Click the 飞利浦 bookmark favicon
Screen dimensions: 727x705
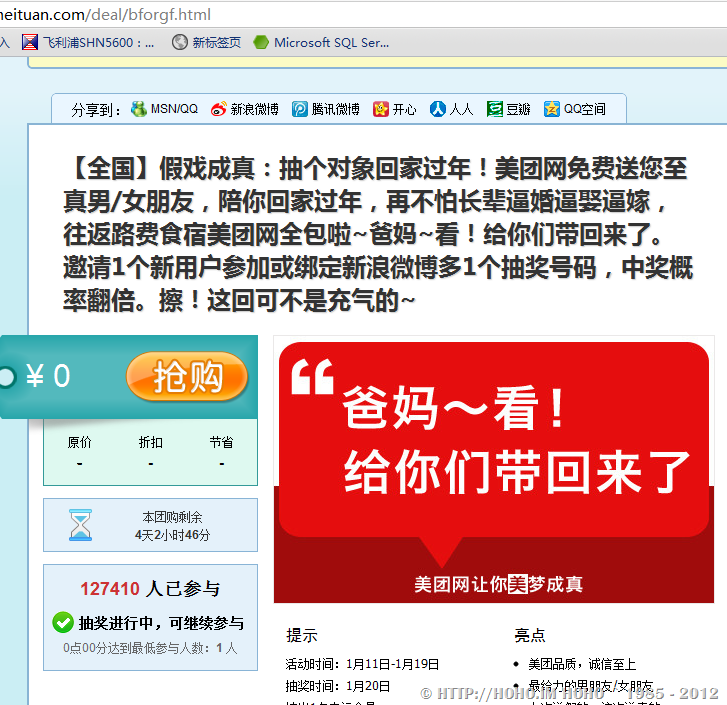30,43
